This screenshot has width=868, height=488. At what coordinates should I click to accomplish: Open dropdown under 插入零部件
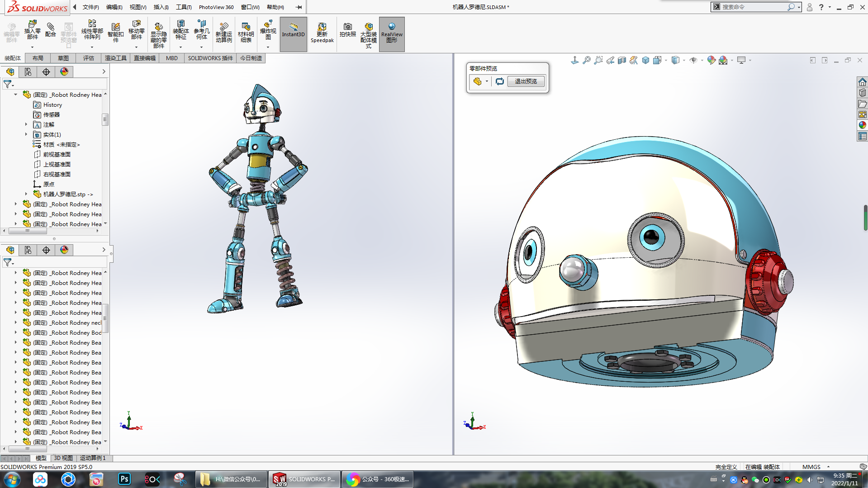32,47
